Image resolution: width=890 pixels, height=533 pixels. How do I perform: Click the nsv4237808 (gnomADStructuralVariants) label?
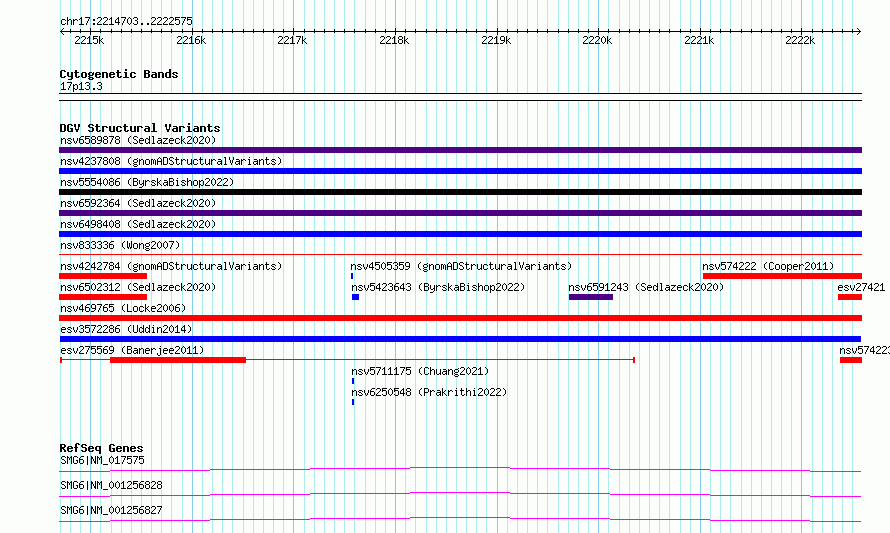click(x=171, y=161)
